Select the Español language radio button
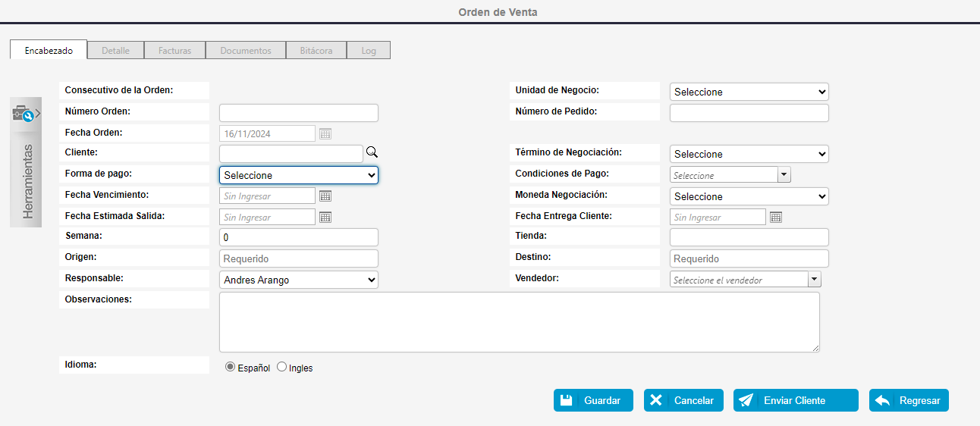 (x=231, y=367)
